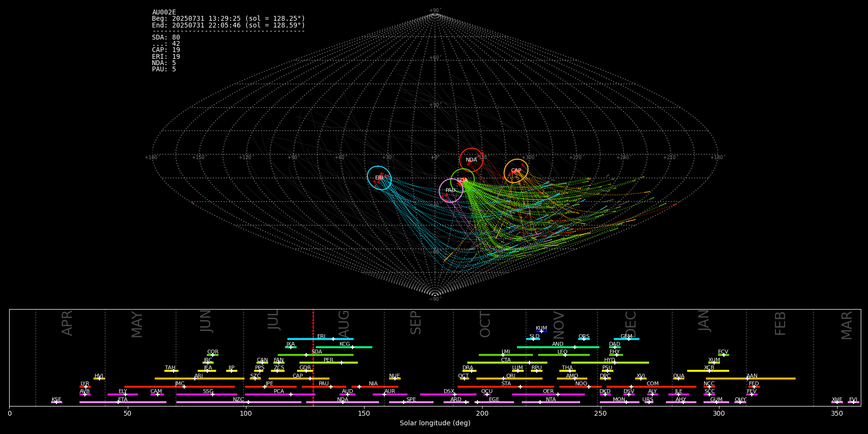Screen dimensions: 868x434
Task: Click the KUM shower label on timeline
Action: 542,328
